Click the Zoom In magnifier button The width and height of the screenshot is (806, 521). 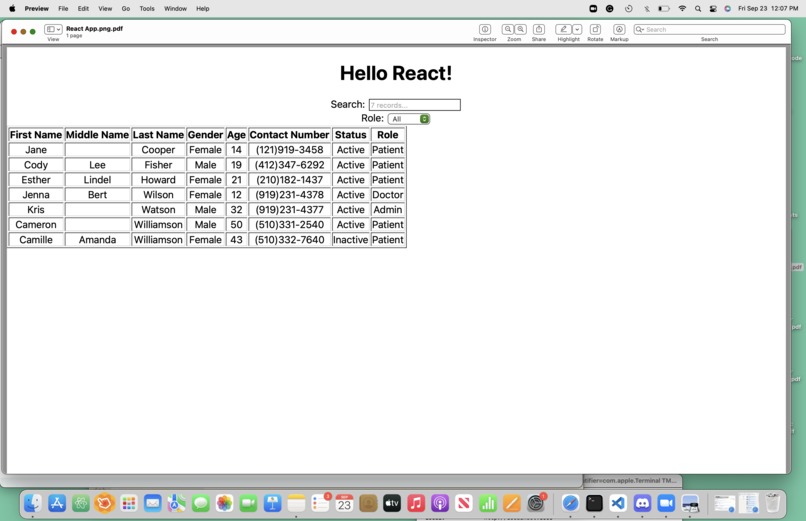click(520, 29)
